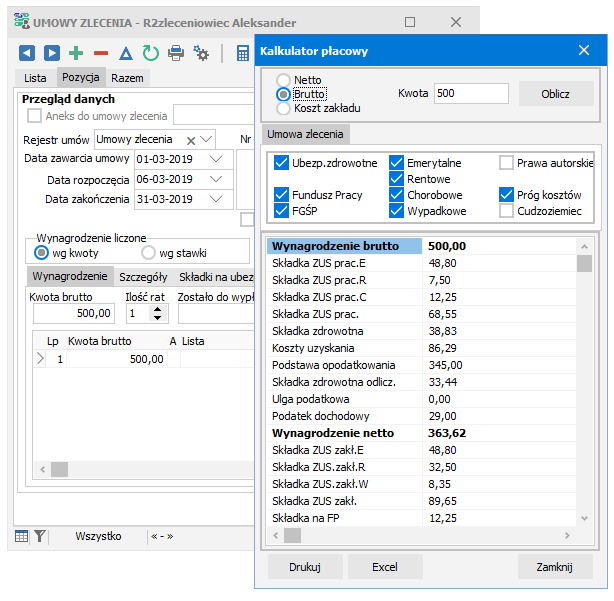
Task: Expand row 1 arrow in installments grid
Action: click(40, 359)
